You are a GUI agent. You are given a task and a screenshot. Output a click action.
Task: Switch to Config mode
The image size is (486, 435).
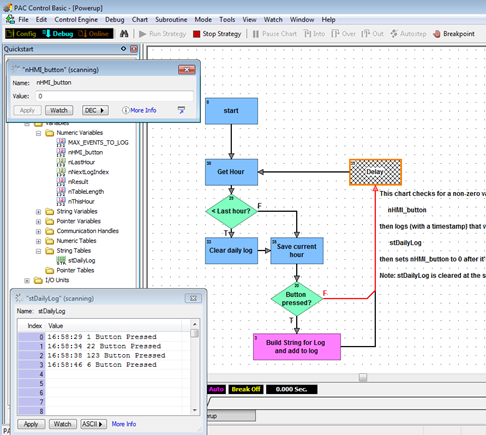coord(21,34)
